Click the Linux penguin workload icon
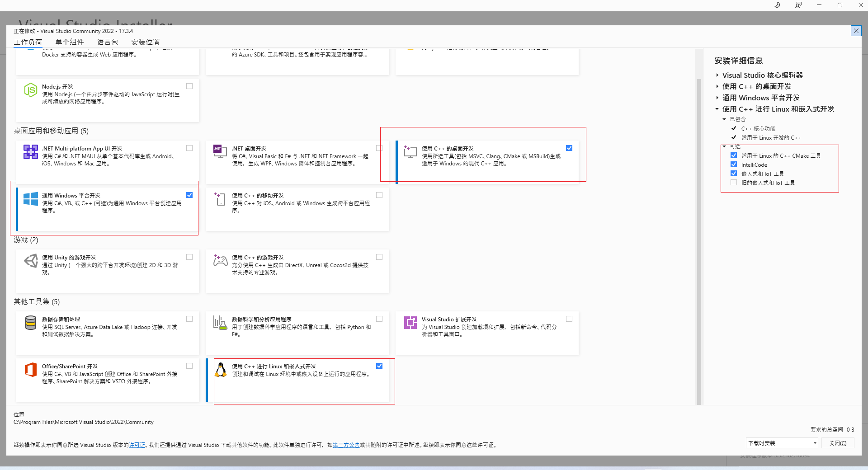868x470 pixels. [220, 370]
